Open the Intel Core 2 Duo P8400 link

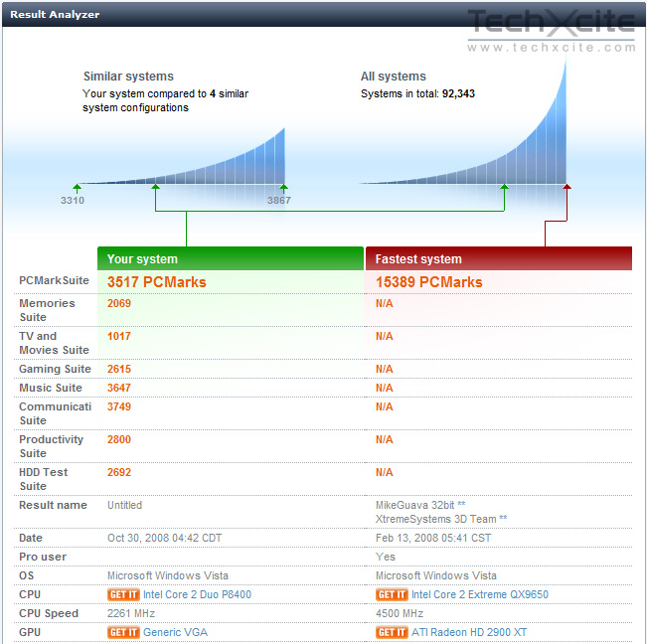pyautogui.click(x=197, y=594)
